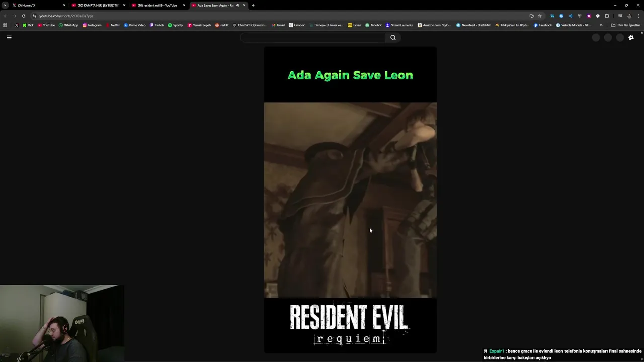The width and height of the screenshot is (644, 362).
Task: Open the Chrome three-dot menu
Action: [638, 16]
